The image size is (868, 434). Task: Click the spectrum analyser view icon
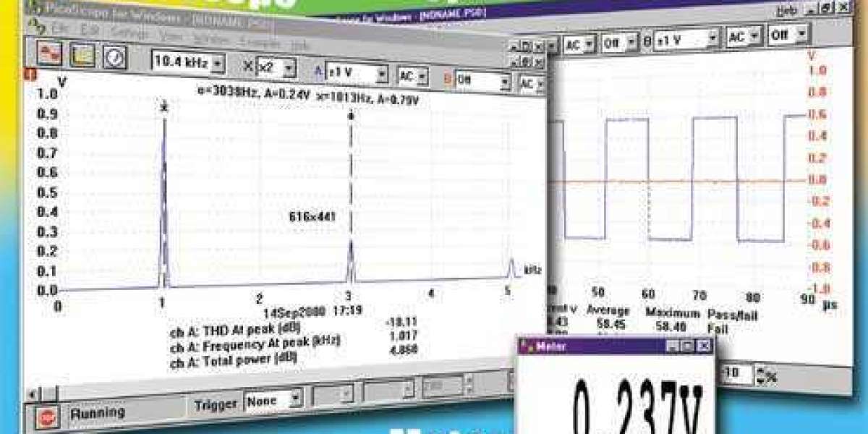click(x=82, y=55)
